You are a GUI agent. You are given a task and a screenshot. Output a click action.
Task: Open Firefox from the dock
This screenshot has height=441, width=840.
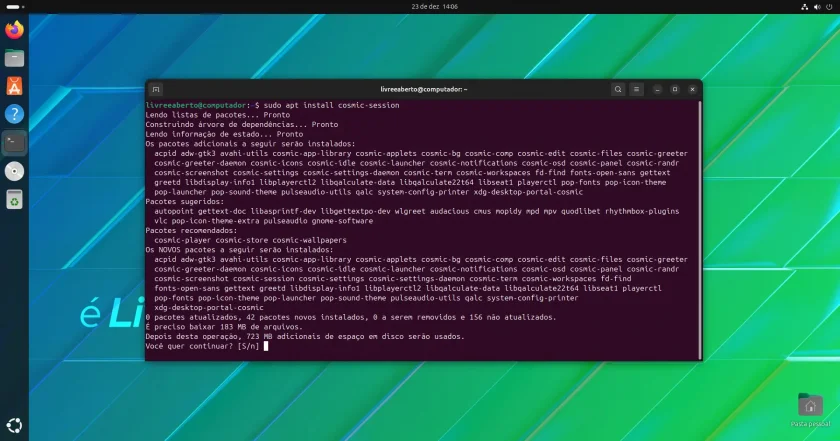(14, 29)
